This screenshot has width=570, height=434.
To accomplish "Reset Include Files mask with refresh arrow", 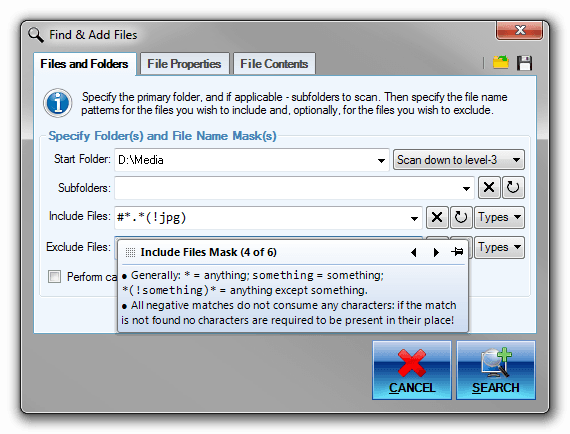I will 461,217.
